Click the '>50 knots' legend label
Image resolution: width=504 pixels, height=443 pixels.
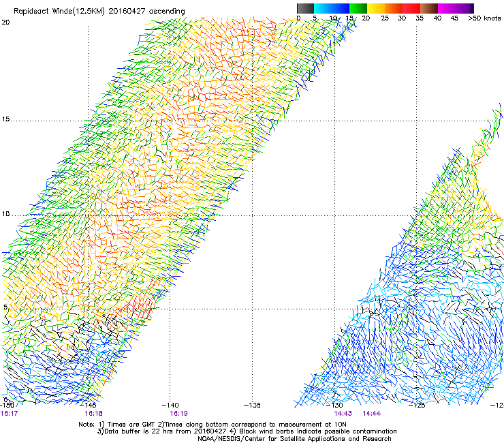(x=484, y=18)
